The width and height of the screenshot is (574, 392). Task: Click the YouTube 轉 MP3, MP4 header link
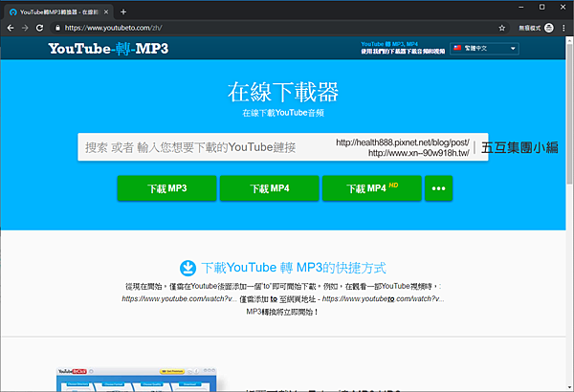pyautogui.click(x=389, y=44)
